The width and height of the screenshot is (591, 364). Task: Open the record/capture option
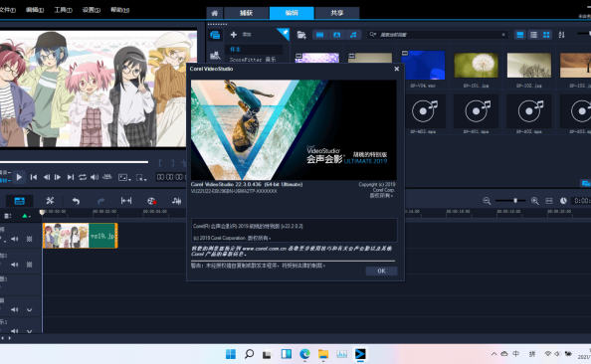click(x=151, y=201)
